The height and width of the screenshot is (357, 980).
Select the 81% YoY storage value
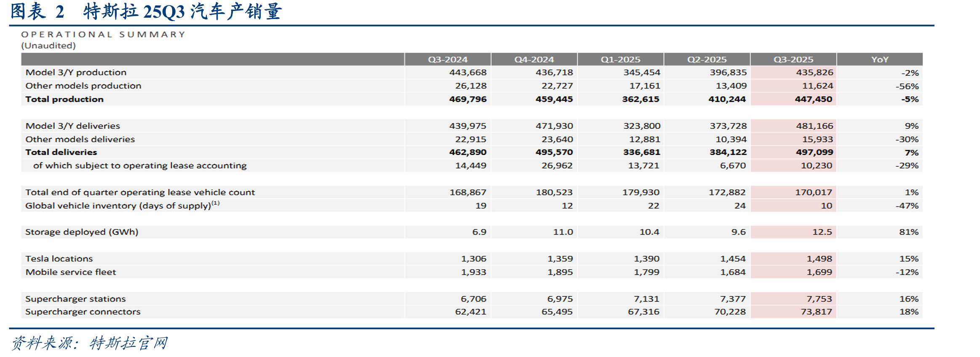click(909, 232)
